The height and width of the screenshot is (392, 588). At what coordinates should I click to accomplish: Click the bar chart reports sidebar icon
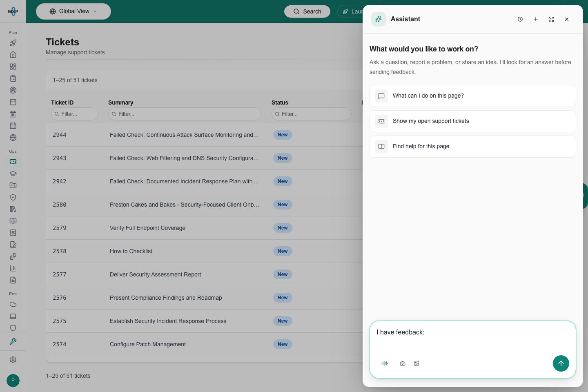(13, 268)
